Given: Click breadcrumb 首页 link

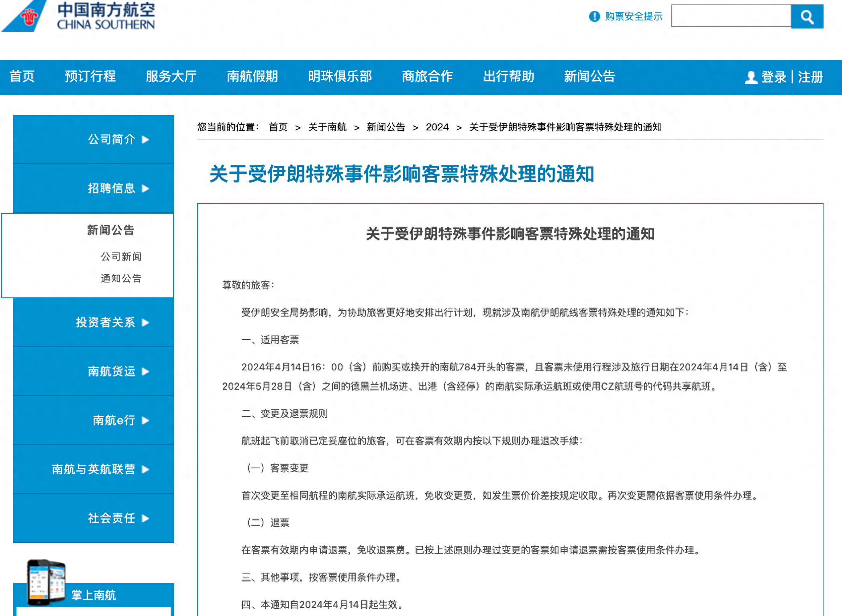Looking at the screenshot, I should coord(278,127).
